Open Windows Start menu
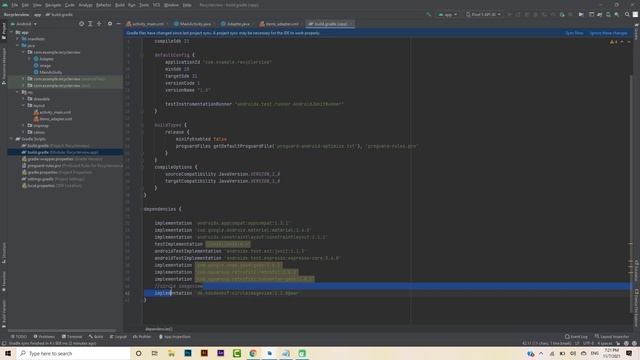 (x=8, y=353)
